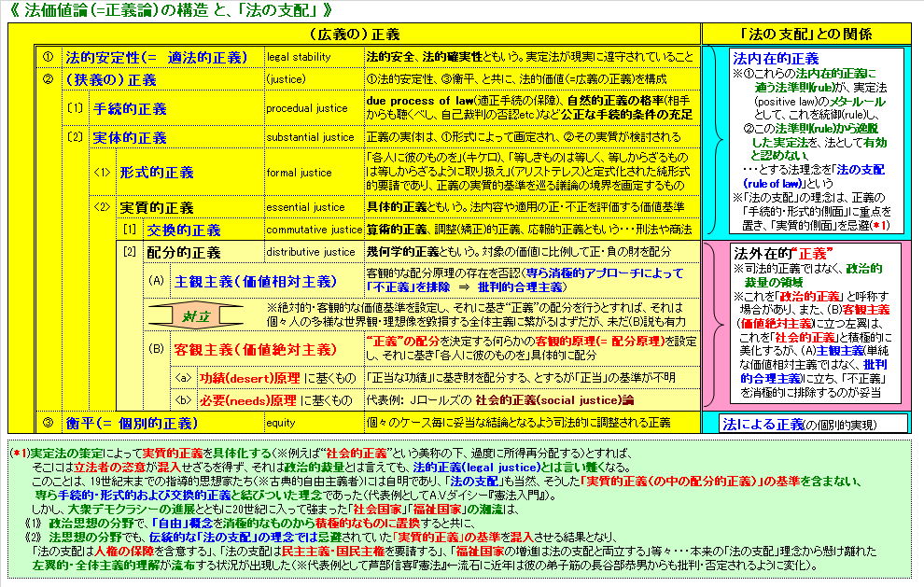Click the footnote line starting '《1》 政治思想の分野で'
Image resolution: width=924 pixels, height=587 pixels.
click(250, 524)
